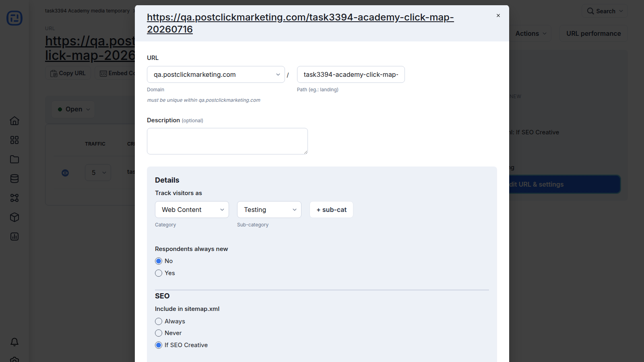Select Never for sitemap inclusion
Viewport: 644px width, 362px height.
[159, 333]
